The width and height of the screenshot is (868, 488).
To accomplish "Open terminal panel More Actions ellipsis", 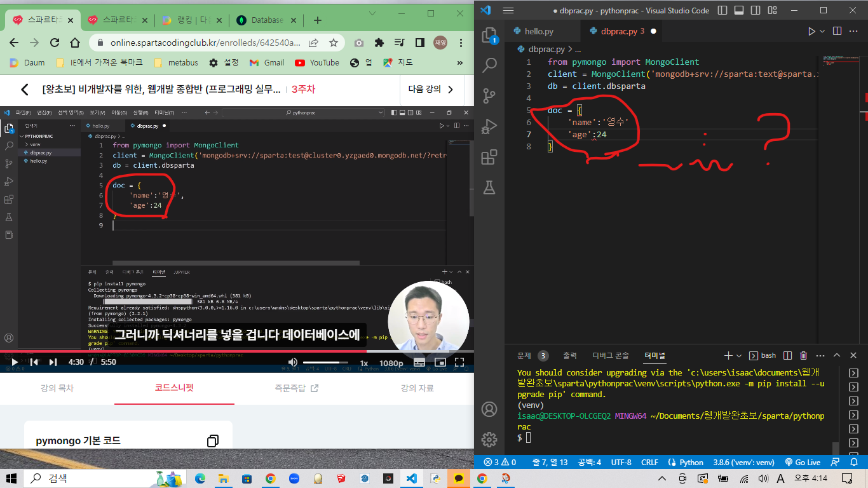I will (820, 356).
